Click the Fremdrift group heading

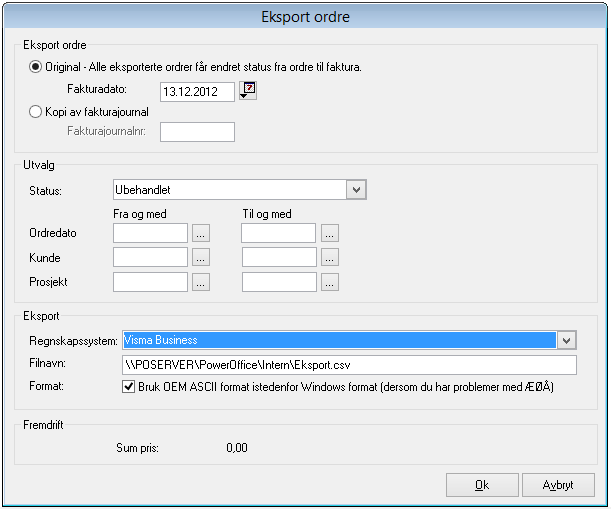(x=43, y=425)
